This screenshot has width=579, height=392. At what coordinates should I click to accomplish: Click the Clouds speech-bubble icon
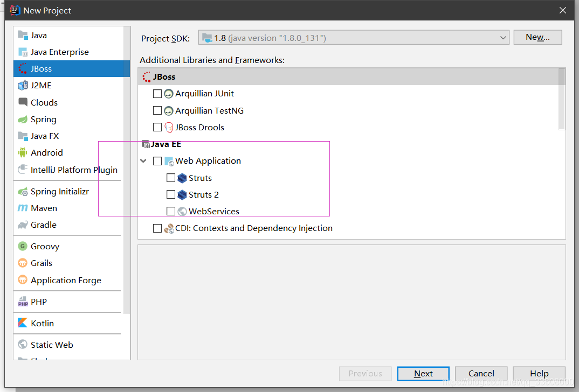[23, 102]
